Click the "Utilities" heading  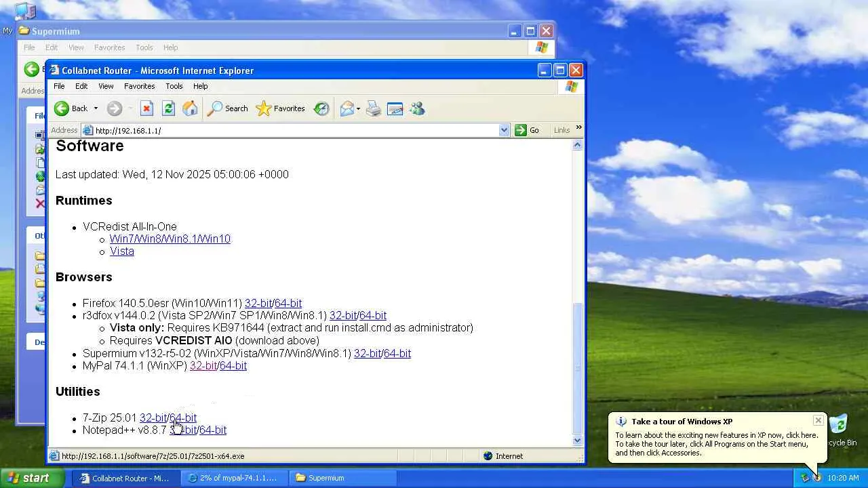[78, 392]
